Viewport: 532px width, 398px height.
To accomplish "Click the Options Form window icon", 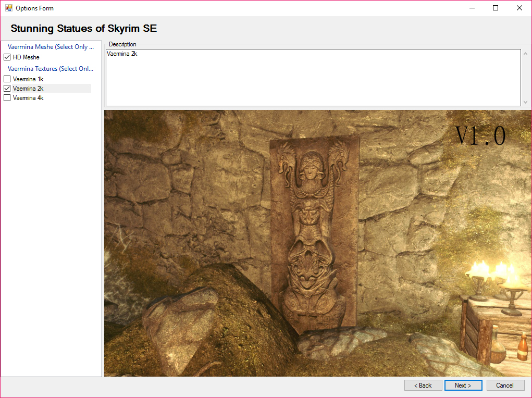I will pyautogui.click(x=8, y=8).
